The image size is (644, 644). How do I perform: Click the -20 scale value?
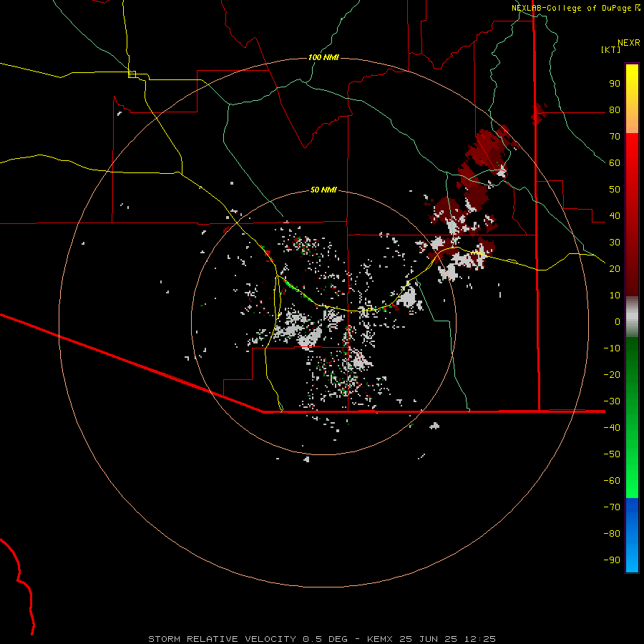[612, 374]
